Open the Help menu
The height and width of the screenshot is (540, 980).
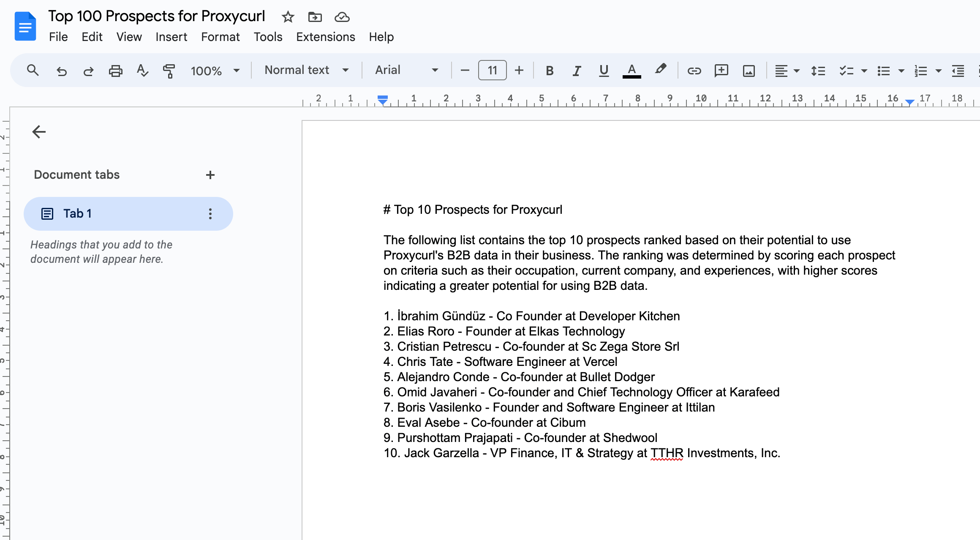pyautogui.click(x=381, y=37)
